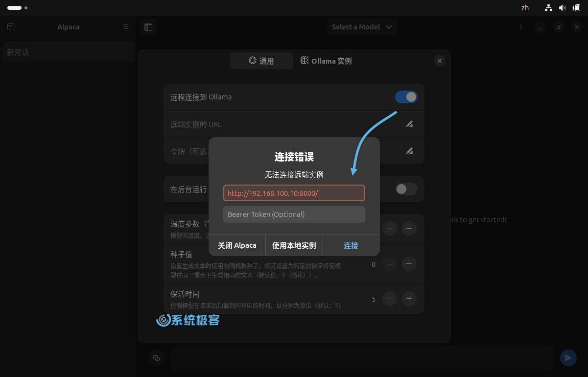The height and width of the screenshot is (377, 588).
Task: Click the 连接 button
Action: point(351,245)
